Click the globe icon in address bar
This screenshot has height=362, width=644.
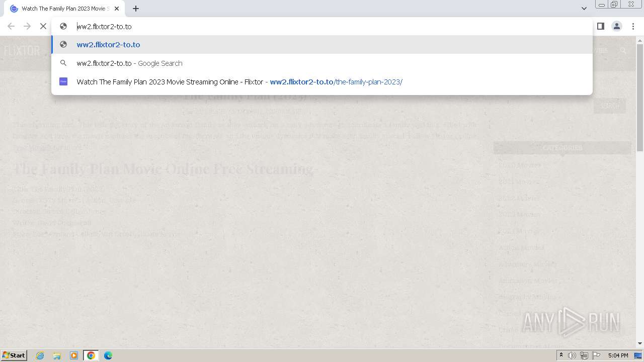(63, 26)
